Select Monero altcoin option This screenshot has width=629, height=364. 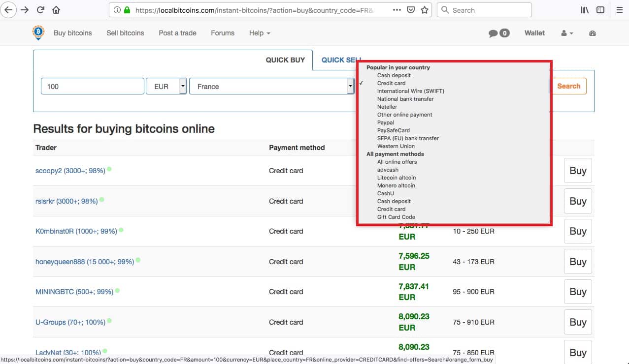pyautogui.click(x=396, y=185)
